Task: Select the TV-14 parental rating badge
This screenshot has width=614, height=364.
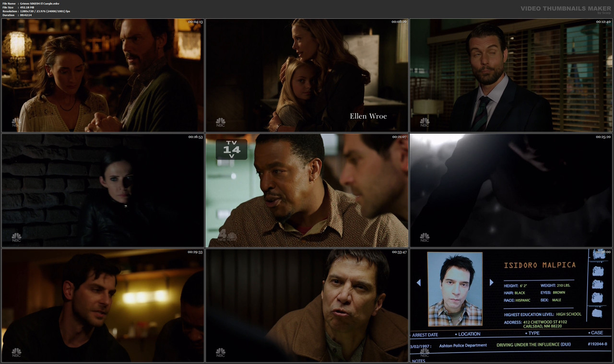Action: click(x=232, y=150)
